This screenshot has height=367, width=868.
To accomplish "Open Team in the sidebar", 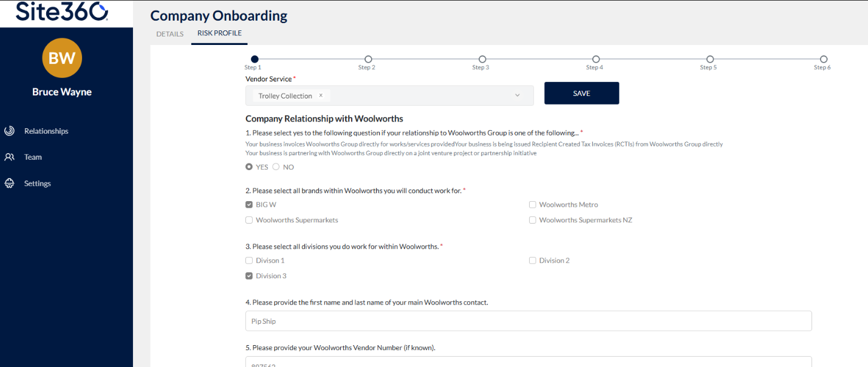I will point(33,157).
